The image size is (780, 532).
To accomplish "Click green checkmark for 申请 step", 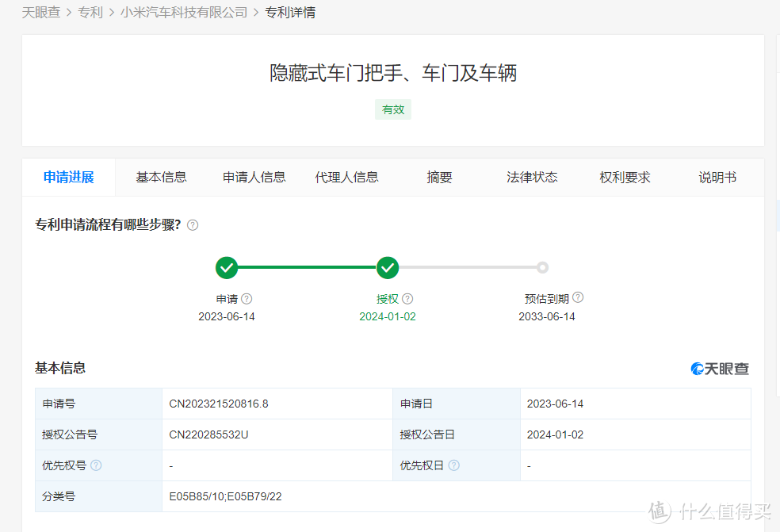I will (227, 268).
